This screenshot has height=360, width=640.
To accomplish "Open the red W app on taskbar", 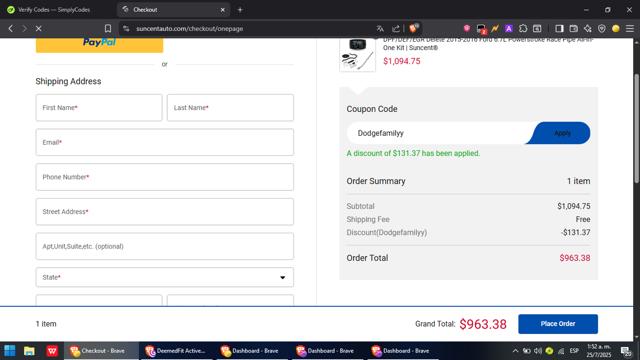I will pos(52,351).
